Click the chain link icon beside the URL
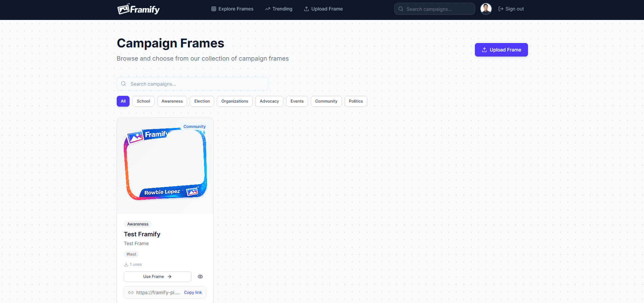644x303 pixels. 131,293
